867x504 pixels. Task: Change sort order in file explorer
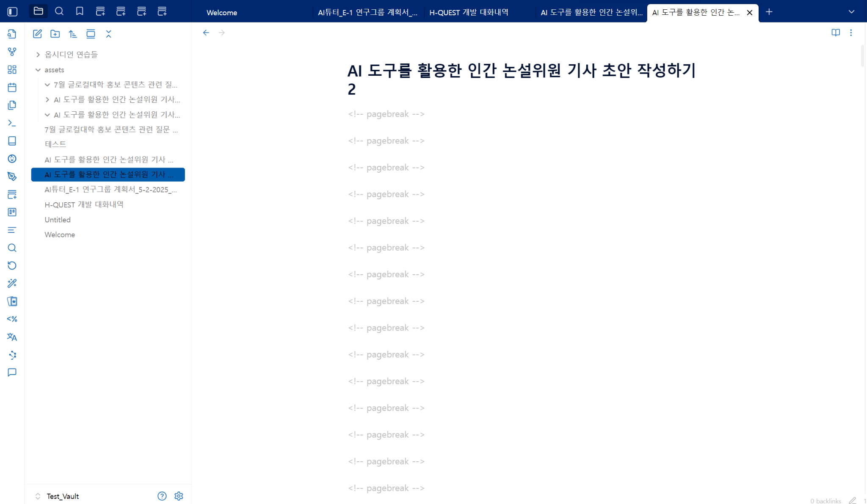click(x=73, y=34)
